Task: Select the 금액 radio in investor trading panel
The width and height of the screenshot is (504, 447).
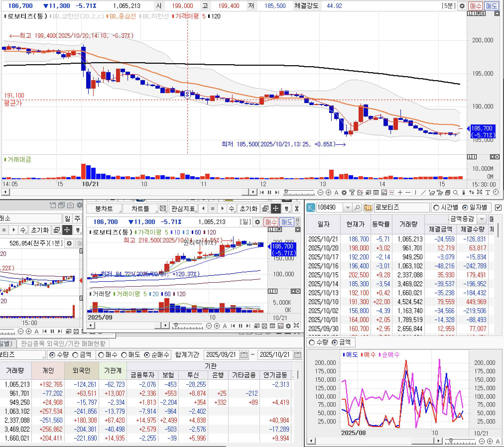Action: coord(75,355)
